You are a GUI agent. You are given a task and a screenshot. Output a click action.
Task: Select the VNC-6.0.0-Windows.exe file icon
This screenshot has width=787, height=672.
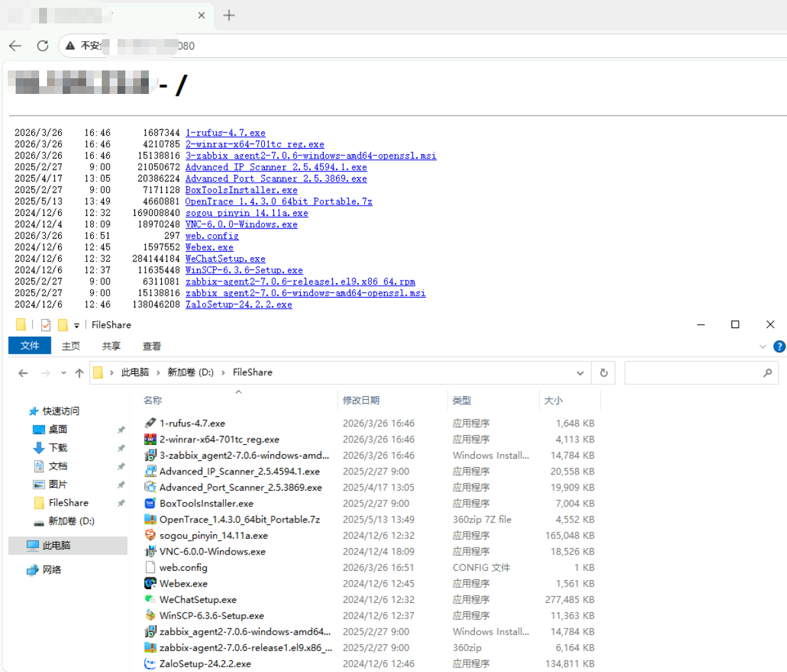[x=150, y=551]
